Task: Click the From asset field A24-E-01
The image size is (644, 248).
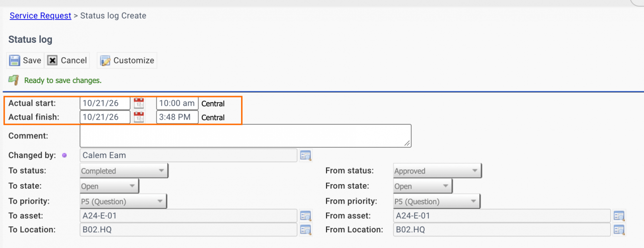Action: coord(502,216)
